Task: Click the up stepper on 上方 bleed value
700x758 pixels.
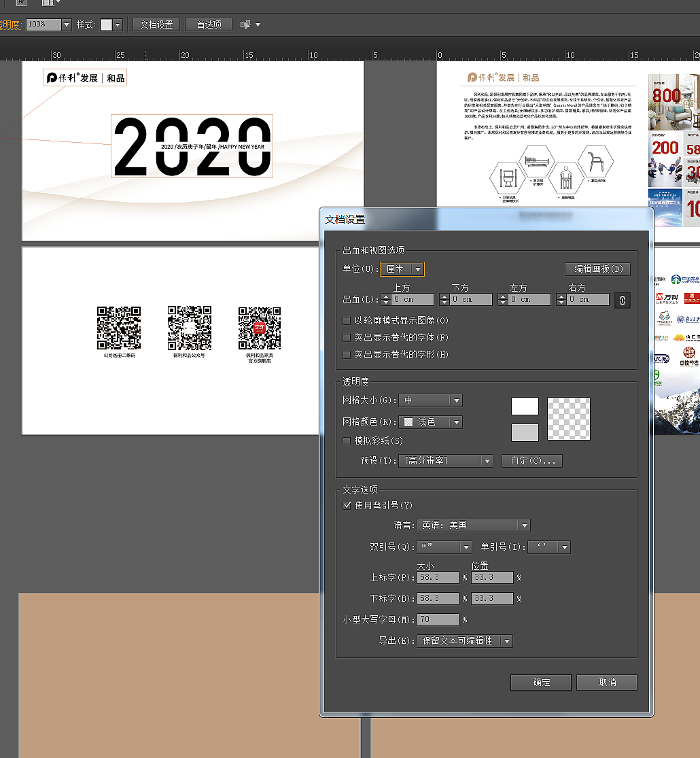Action: pyautogui.click(x=385, y=295)
